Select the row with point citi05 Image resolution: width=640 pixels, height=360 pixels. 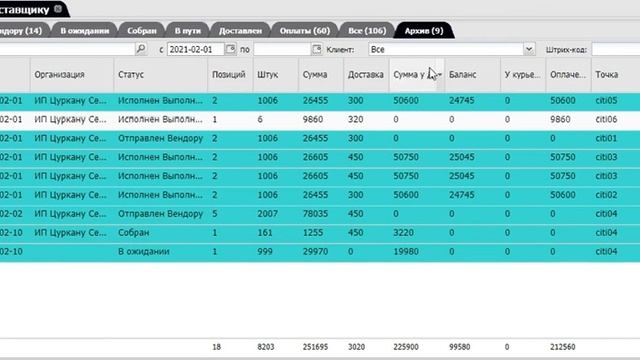pos(320,100)
